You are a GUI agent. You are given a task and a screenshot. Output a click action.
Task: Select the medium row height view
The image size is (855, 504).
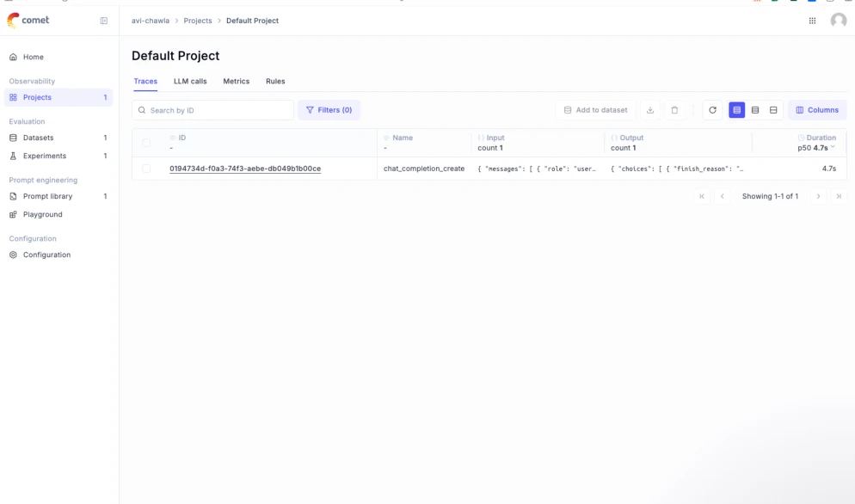click(x=755, y=110)
